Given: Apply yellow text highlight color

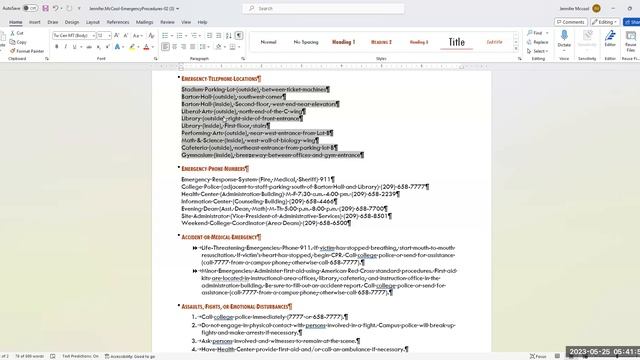Looking at the screenshot, I should point(132,47).
